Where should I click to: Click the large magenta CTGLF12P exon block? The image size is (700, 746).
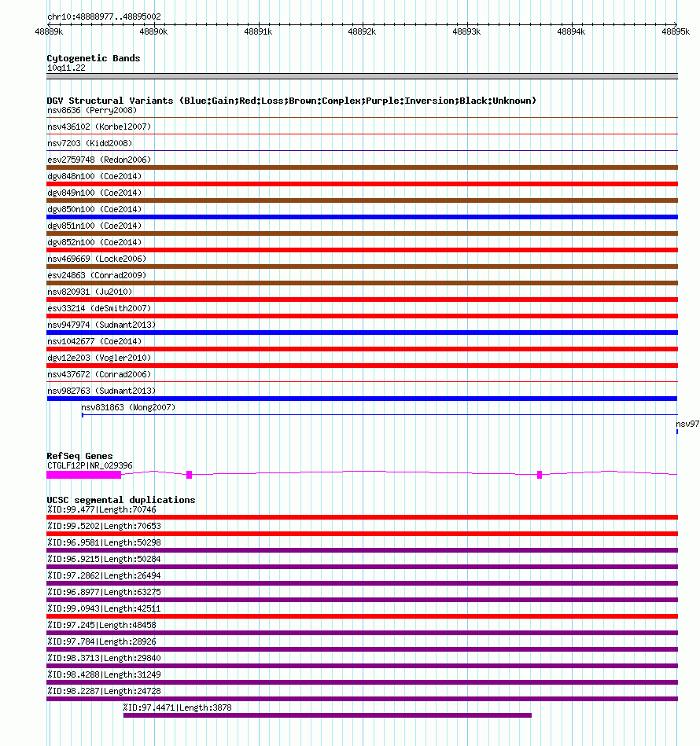click(x=83, y=475)
